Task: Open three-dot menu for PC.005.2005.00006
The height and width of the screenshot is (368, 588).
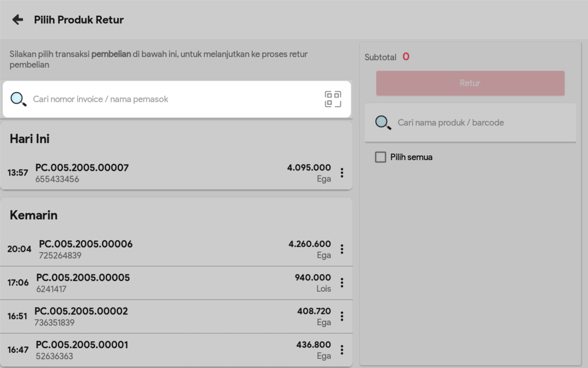Action: pos(342,249)
